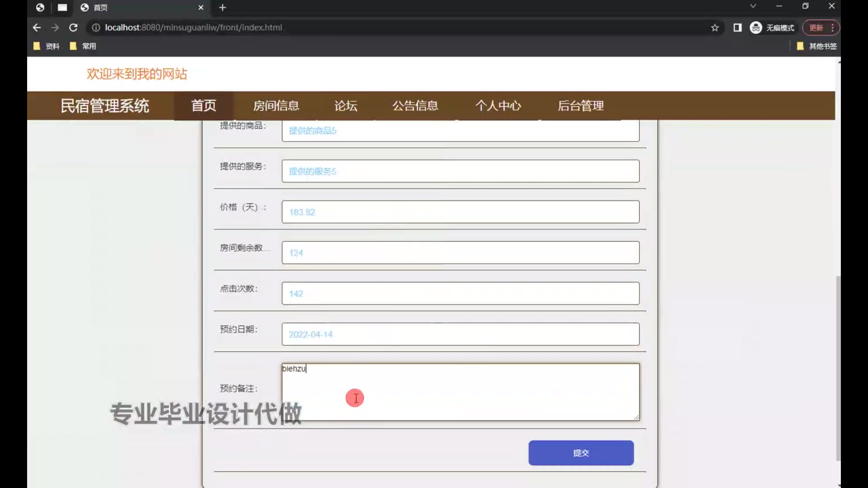
Task: Open the 论坛 navigation item
Action: [346, 106]
